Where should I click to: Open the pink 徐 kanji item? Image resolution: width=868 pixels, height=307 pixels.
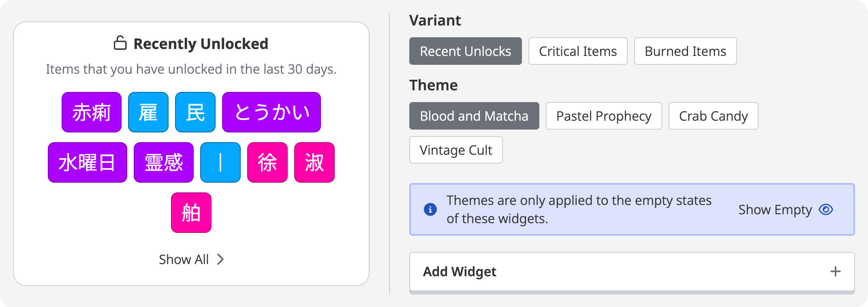267,162
